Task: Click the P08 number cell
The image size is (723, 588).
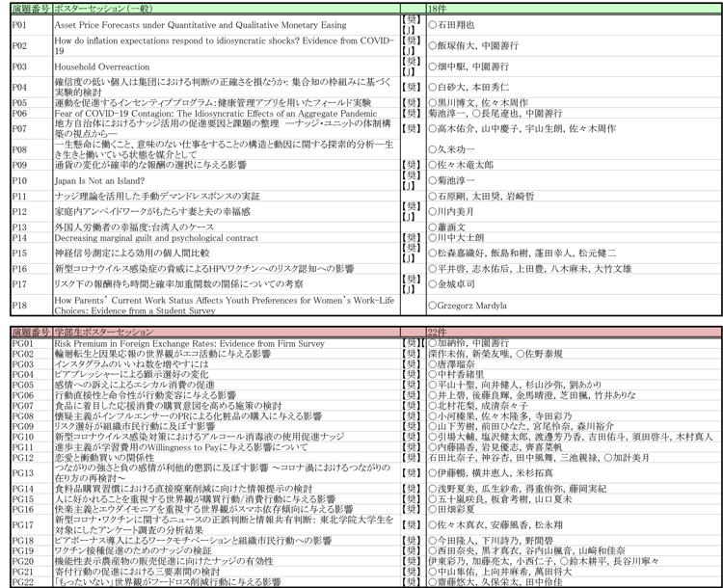Action: click(32, 149)
